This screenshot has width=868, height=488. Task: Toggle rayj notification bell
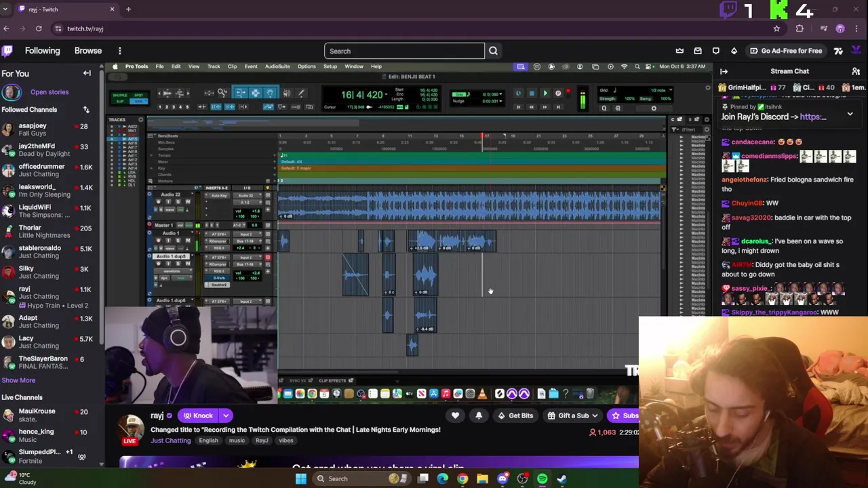(x=479, y=415)
